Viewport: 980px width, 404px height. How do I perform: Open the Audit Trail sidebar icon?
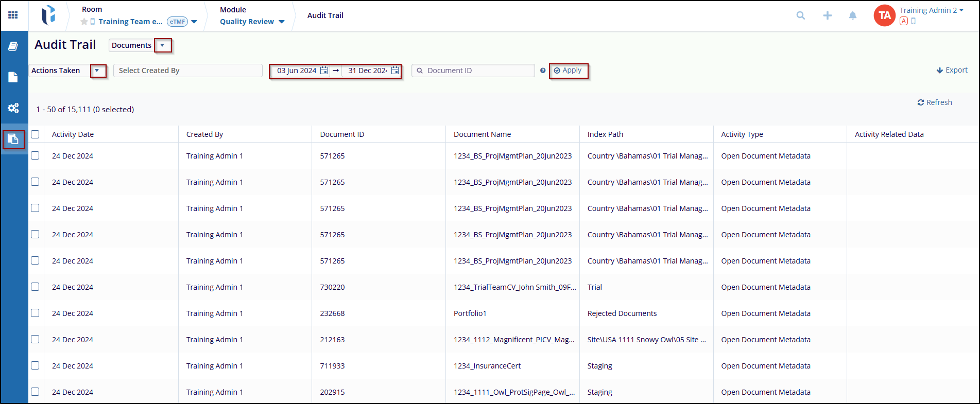13,139
